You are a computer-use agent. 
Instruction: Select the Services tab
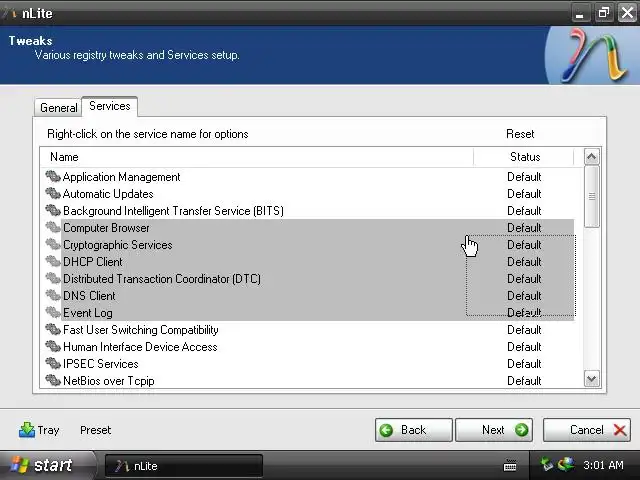coord(110,106)
